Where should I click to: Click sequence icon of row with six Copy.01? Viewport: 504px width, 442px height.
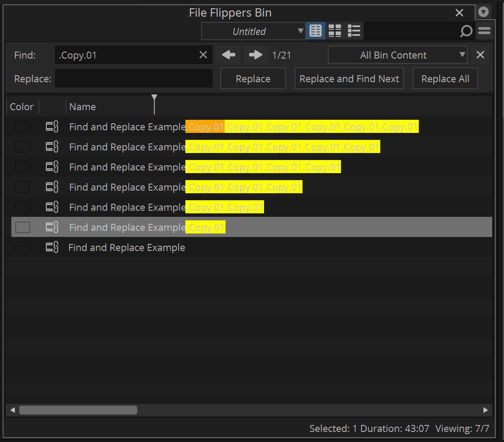click(52, 127)
